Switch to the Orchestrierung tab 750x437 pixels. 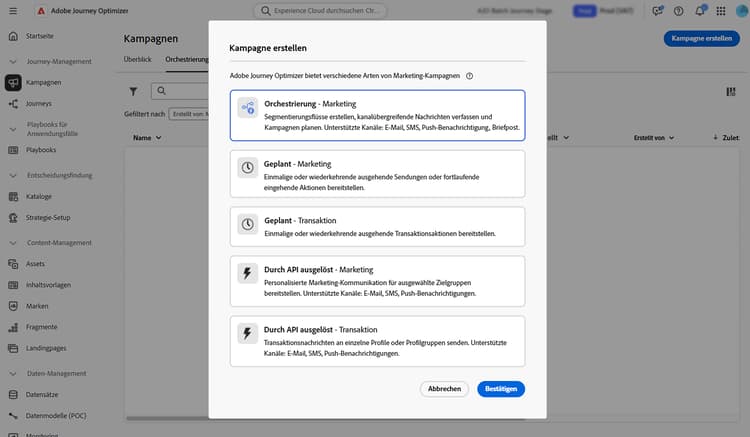[x=187, y=59]
